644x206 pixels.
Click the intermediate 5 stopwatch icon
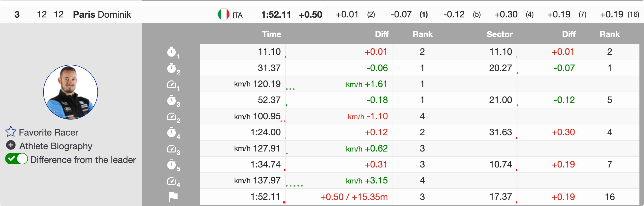coord(172,165)
